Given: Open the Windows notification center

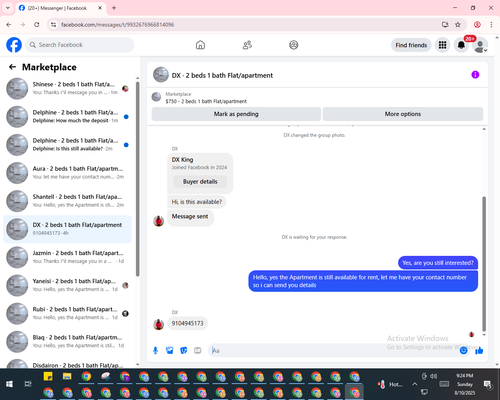Looking at the screenshot, I should pyautogui.click(x=487, y=385).
